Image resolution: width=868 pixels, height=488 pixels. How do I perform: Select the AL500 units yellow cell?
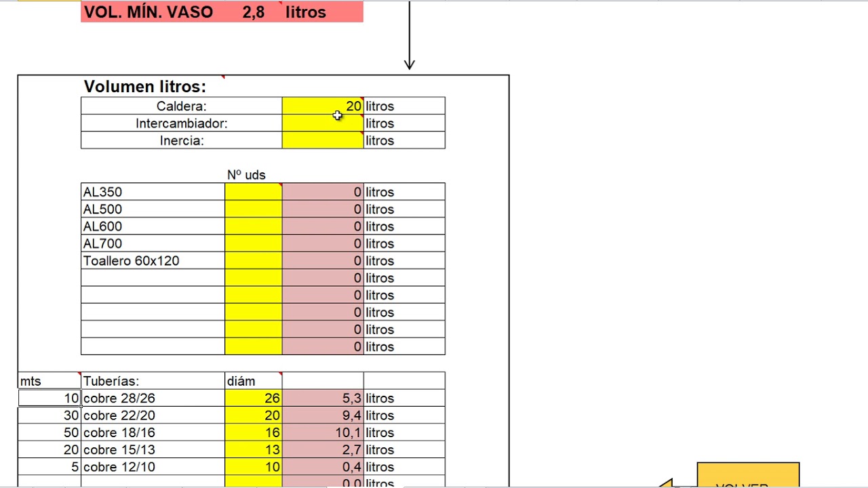253,209
